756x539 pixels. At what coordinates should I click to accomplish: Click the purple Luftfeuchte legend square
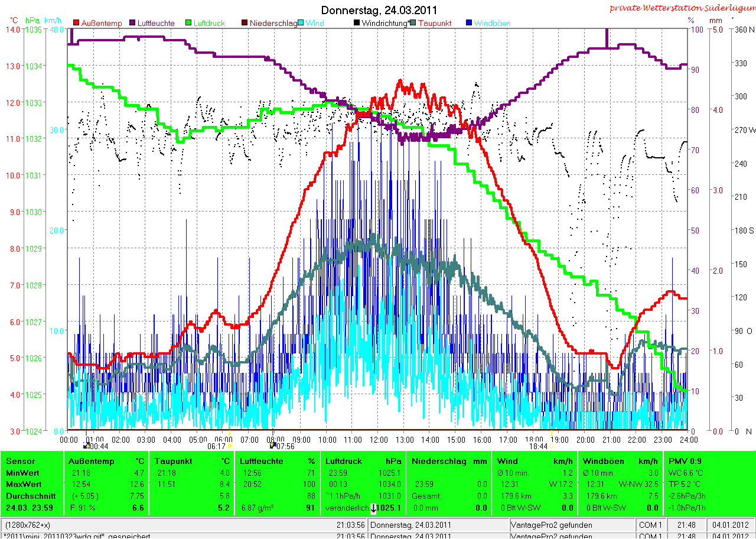pyautogui.click(x=132, y=23)
